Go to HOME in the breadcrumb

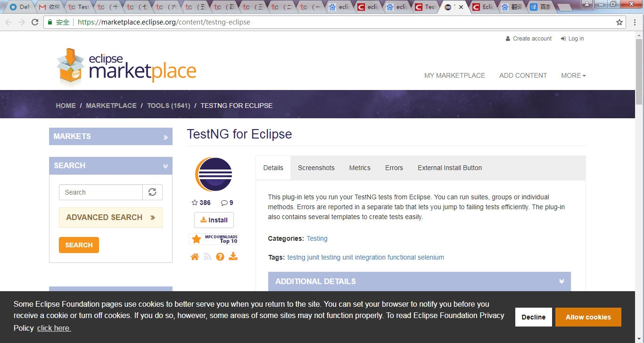click(x=66, y=106)
